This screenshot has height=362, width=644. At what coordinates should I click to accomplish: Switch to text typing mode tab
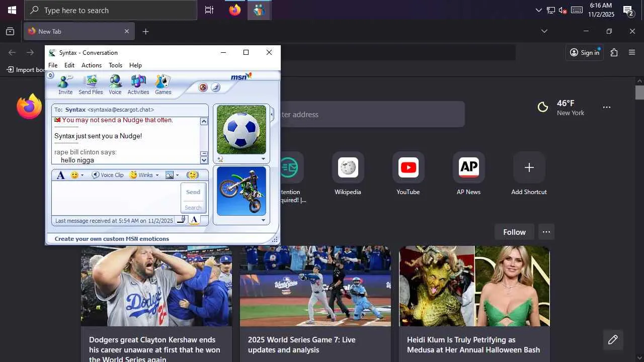[194, 220]
